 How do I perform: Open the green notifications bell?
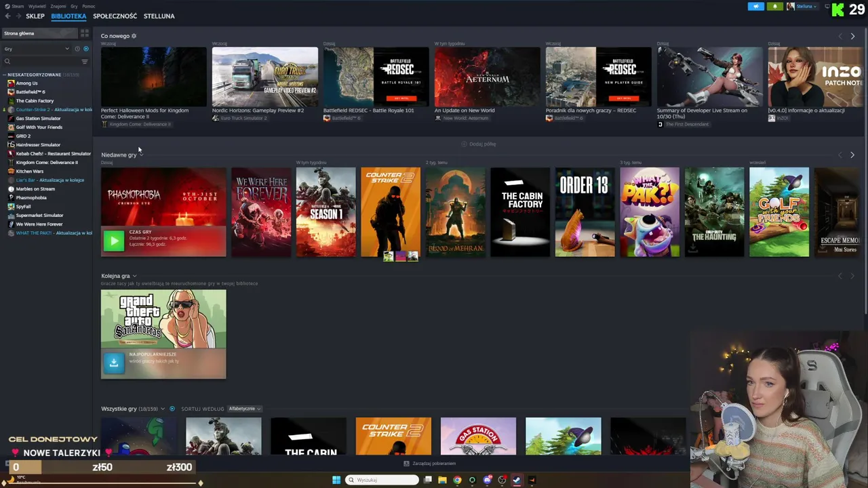pos(774,6)
